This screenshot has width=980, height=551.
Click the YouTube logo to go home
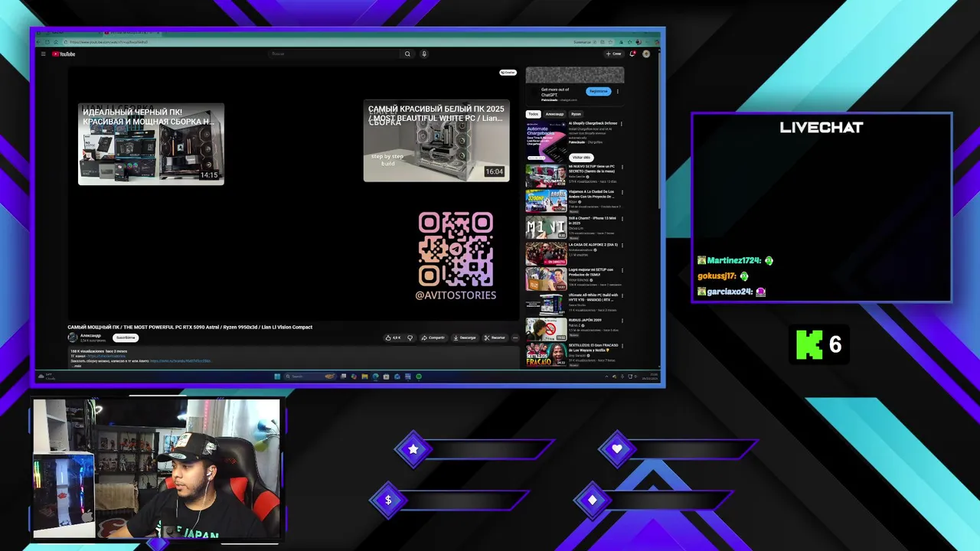pos(64,54)
